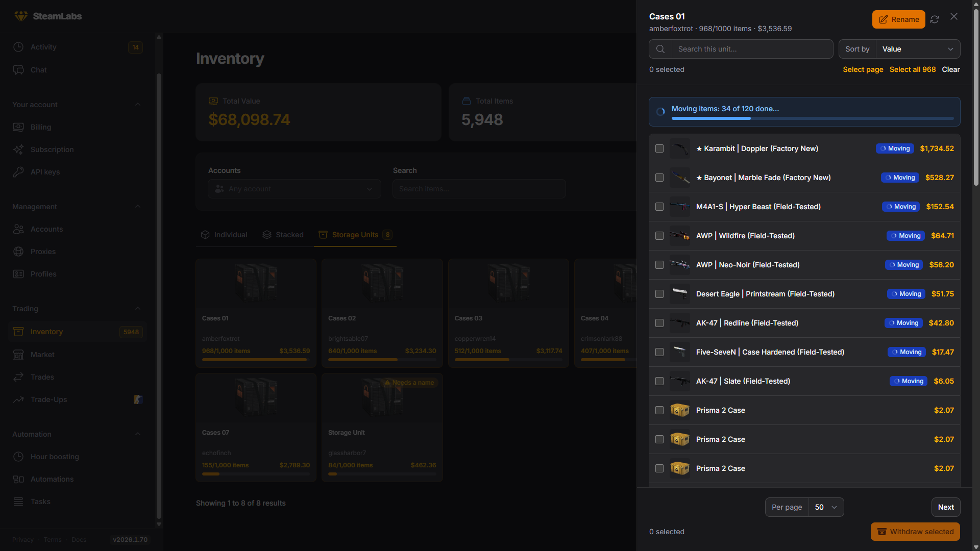The width and height of the screenshot is (980, 551).
Task: Tick the M4A1-S Hyper Beast checkbox
Action: (x=659, y=207)
